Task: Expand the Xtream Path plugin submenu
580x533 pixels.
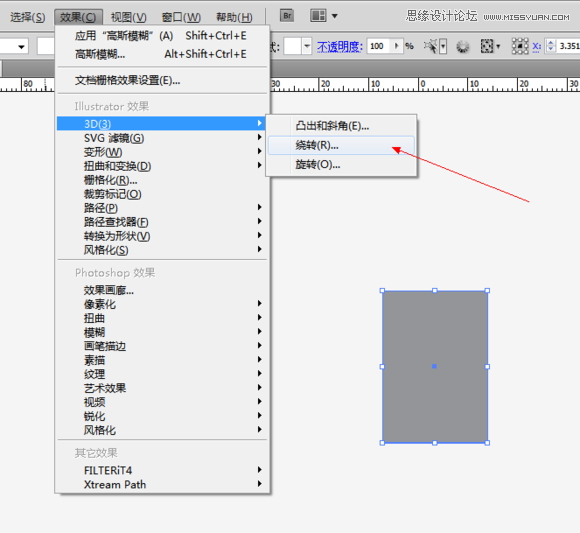Action: pyautogui.click(x=162, y=484)
